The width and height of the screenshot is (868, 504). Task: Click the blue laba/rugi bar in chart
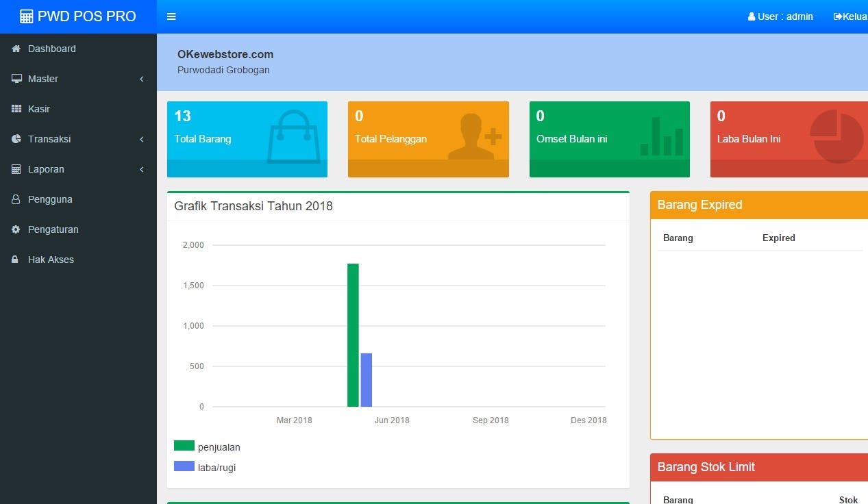click(367, 380)
